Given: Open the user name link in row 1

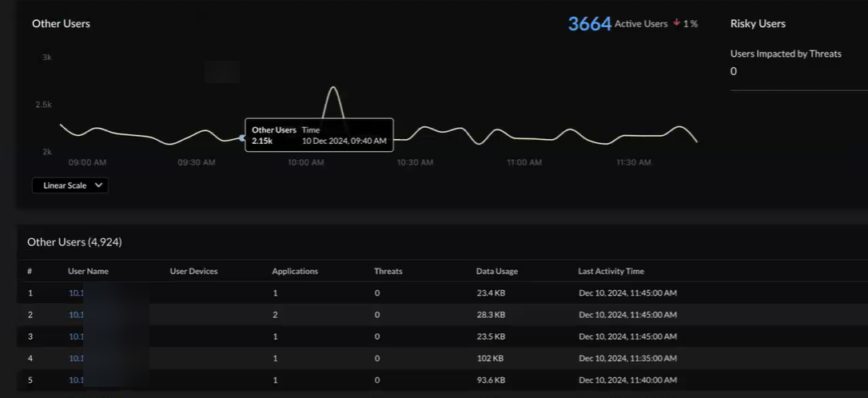Looking at the screenshot, I should tap(77, 293).
